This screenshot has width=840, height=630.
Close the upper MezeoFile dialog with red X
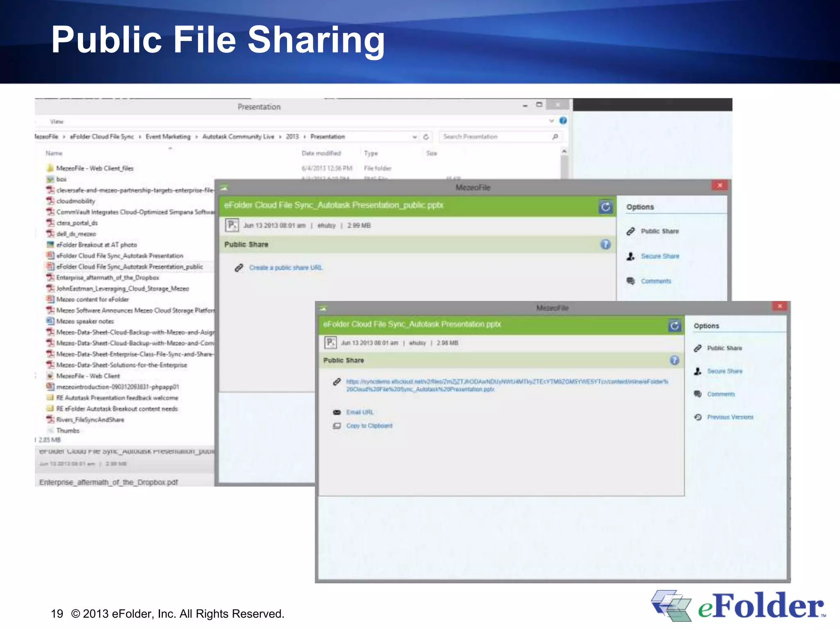719,185
